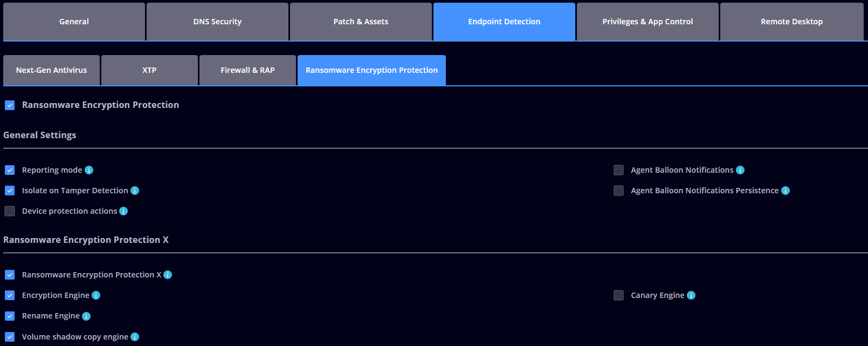The width and height of the screenshot is (868, 346).
Task: Enable Canary Engine checkbox
Action: point(618,295)
